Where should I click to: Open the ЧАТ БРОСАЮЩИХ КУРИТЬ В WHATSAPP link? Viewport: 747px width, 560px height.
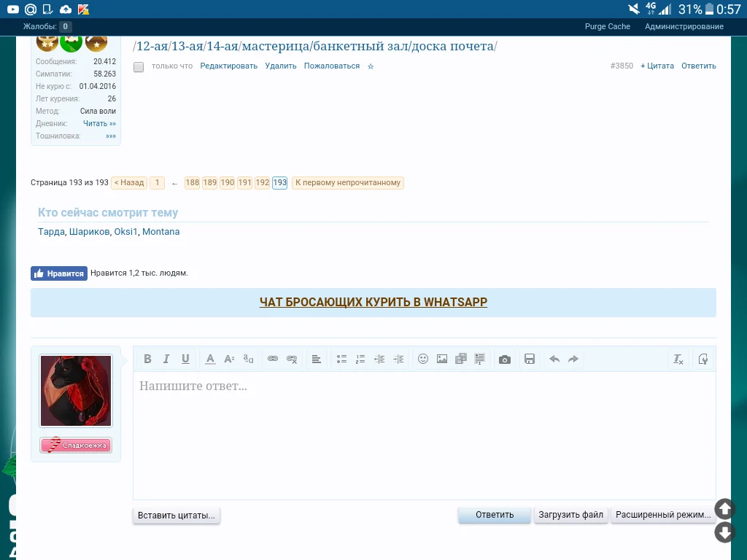[x=373, y=301]
